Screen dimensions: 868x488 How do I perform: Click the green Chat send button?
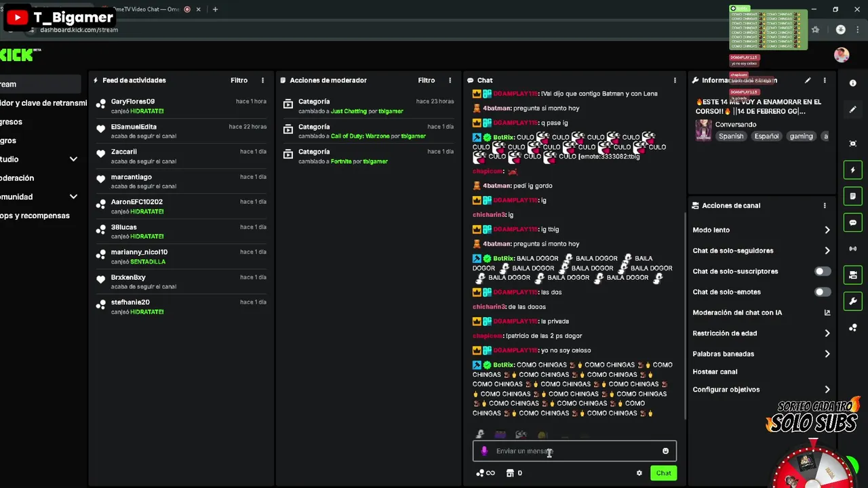pyautogui.click(x=663, y=473)
